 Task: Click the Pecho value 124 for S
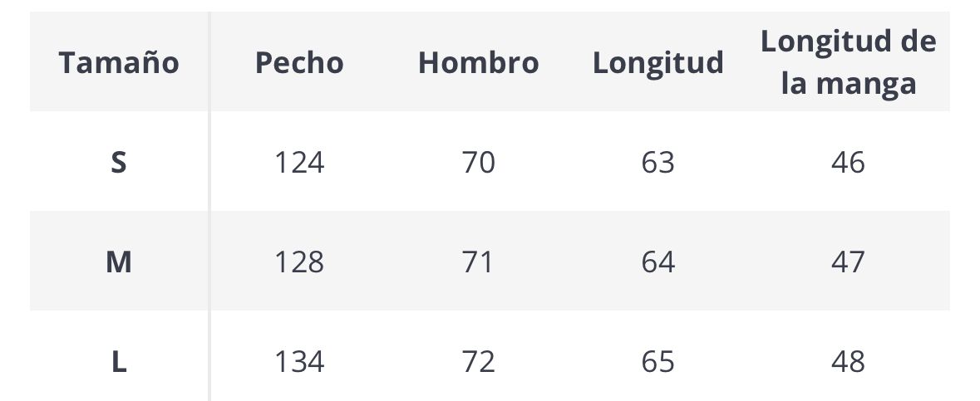pos(299,162)
